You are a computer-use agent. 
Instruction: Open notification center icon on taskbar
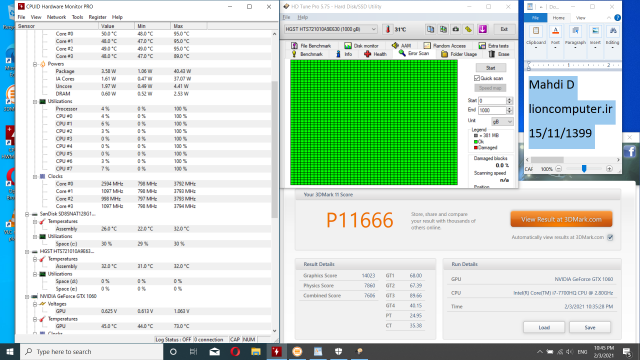(627, 351)
